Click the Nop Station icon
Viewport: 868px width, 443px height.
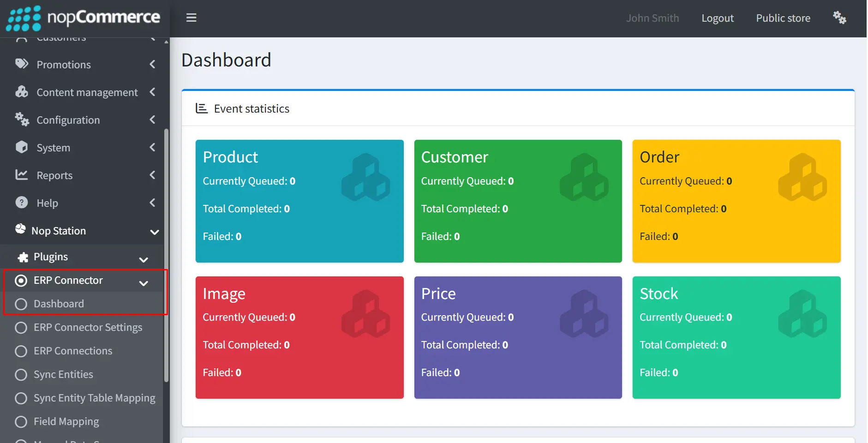pyautogui.click(x=20, y=229)
